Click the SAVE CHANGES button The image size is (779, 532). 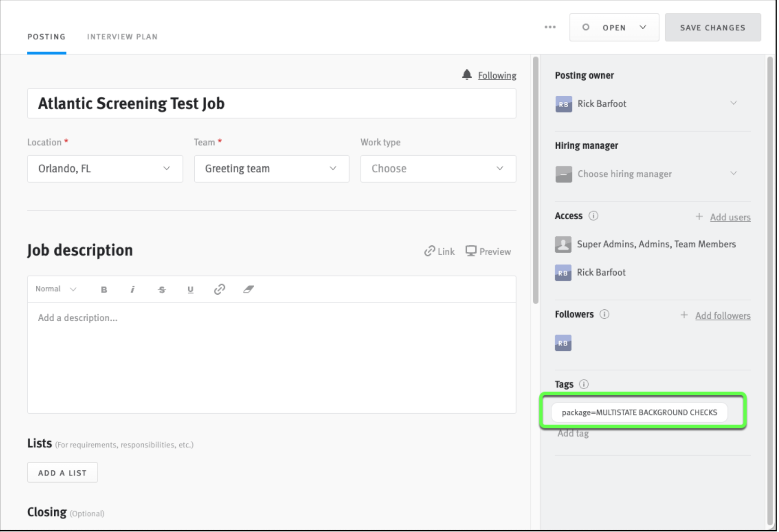[713, 27]
